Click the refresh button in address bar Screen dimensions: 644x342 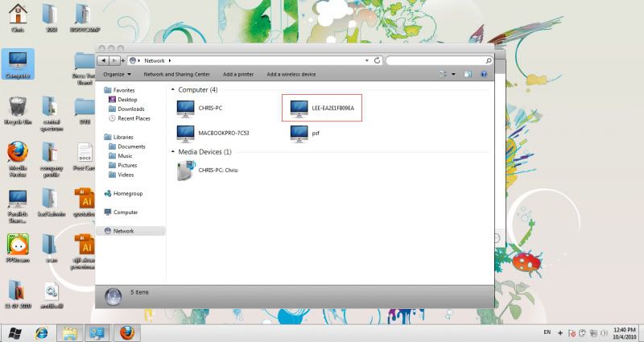(375, 60)
